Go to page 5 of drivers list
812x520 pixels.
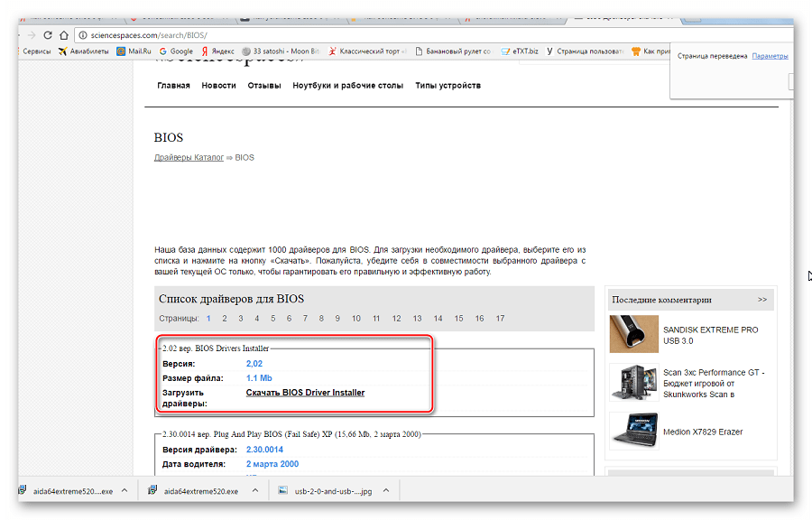point(273,319)
